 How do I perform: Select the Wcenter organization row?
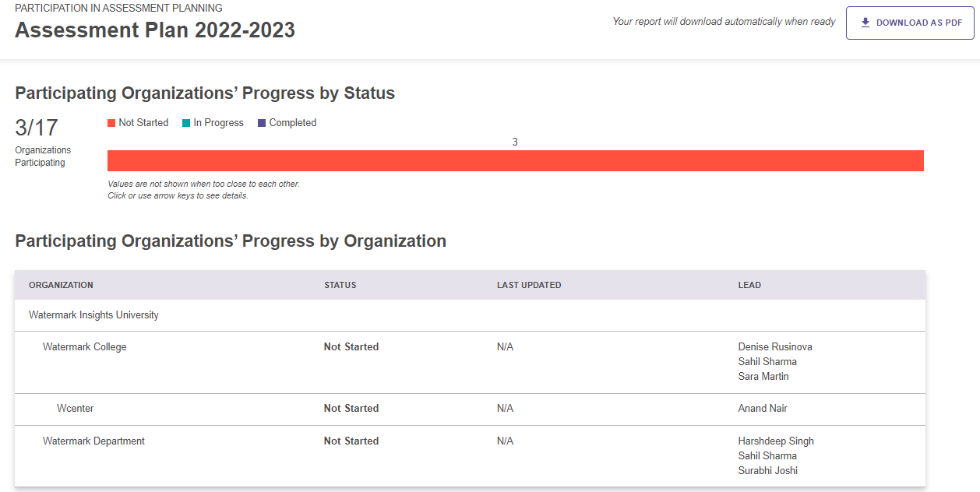pos(470,409)
